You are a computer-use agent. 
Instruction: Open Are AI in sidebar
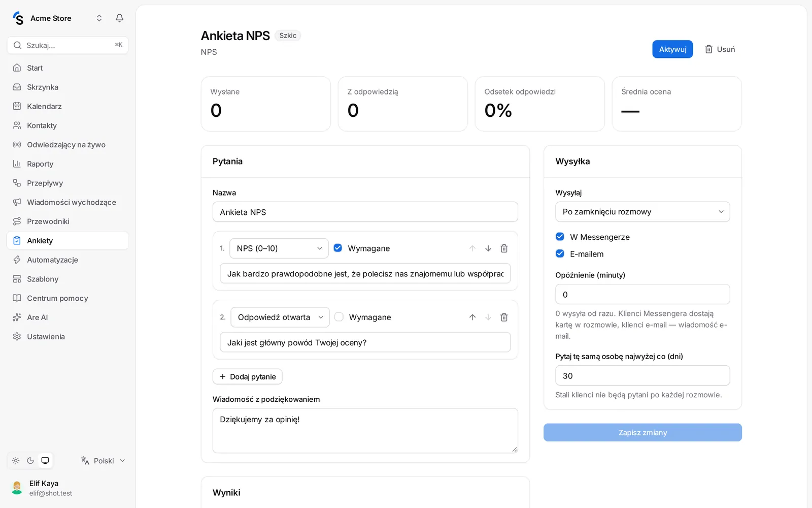tap(67, 317)
